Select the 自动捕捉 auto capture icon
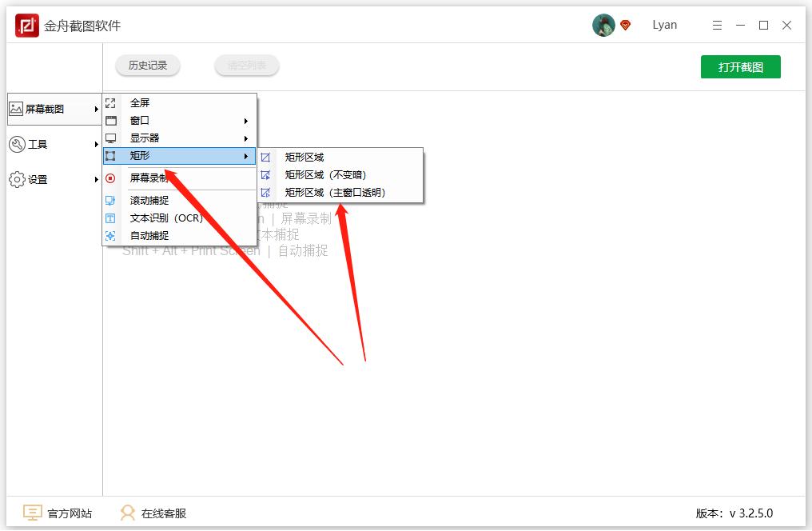This screenshot has height=531, width=812. (x=109, y=235)
